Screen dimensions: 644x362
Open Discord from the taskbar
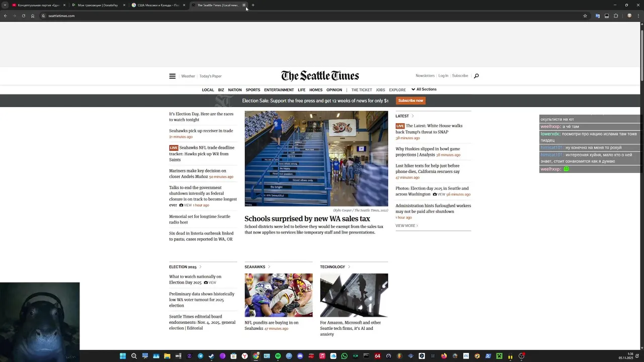(300, 356)
